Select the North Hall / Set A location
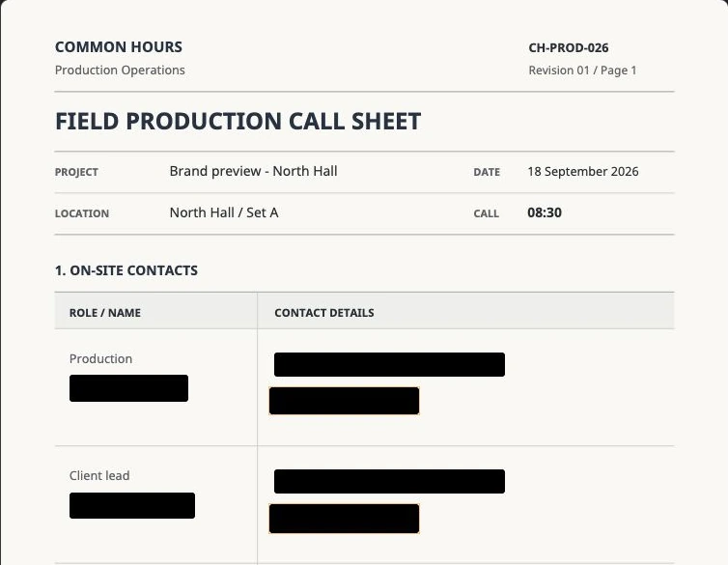 (x=224, y=212)
